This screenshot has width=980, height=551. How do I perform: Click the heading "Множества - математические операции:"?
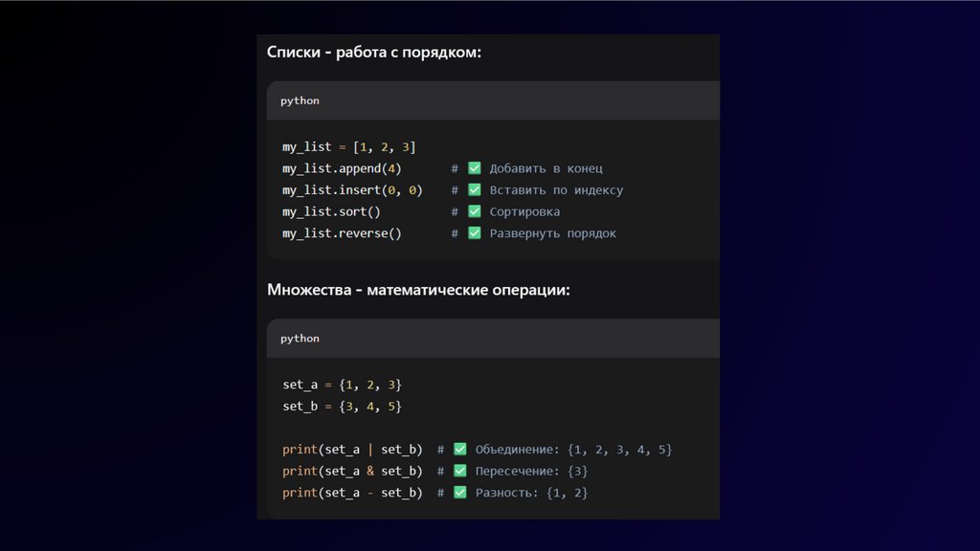[418, 289]
